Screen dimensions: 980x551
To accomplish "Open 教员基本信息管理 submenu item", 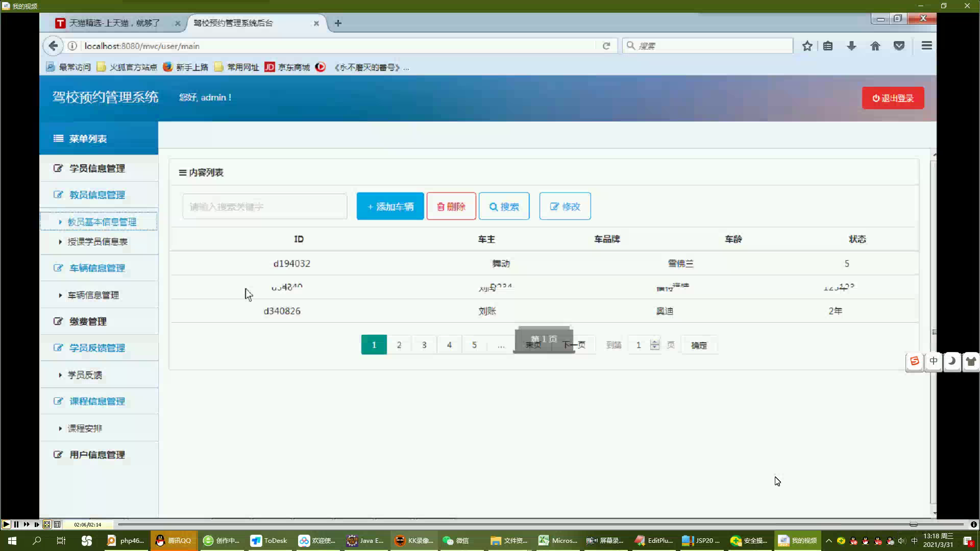I will pos(99,221).
